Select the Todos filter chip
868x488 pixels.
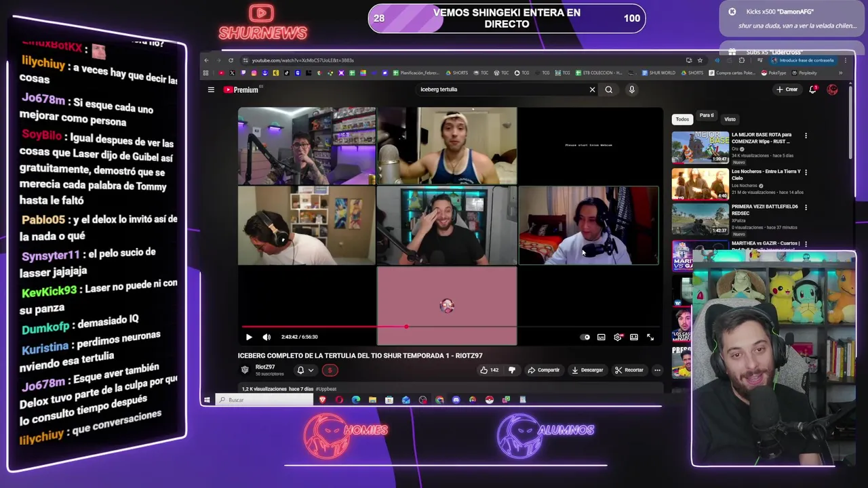point(682,119)
